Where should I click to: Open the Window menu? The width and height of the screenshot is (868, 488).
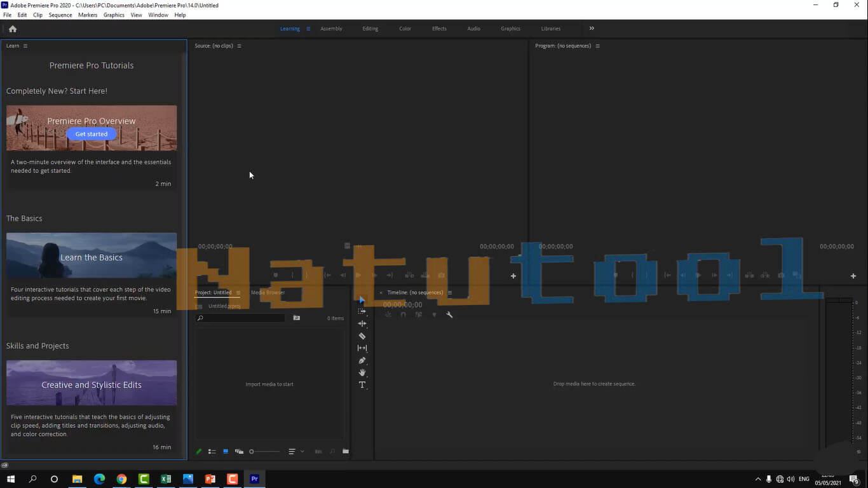click(158, 15)
